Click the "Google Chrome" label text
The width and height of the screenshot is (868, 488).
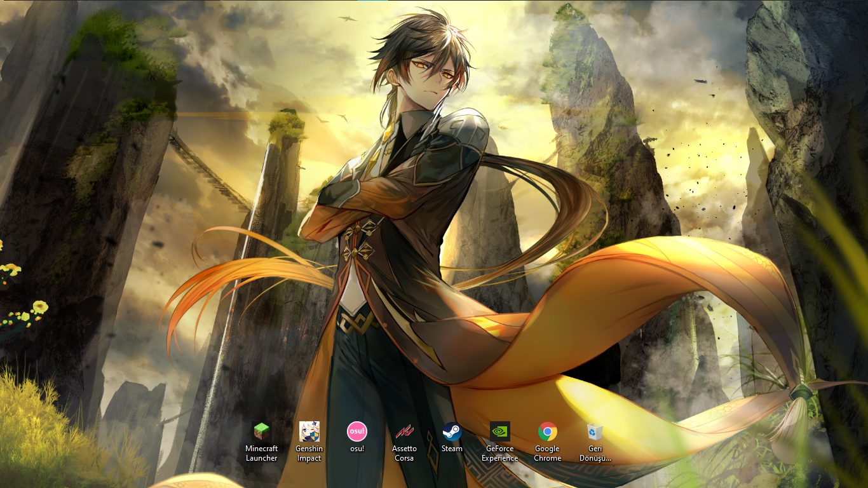(548, 453)
